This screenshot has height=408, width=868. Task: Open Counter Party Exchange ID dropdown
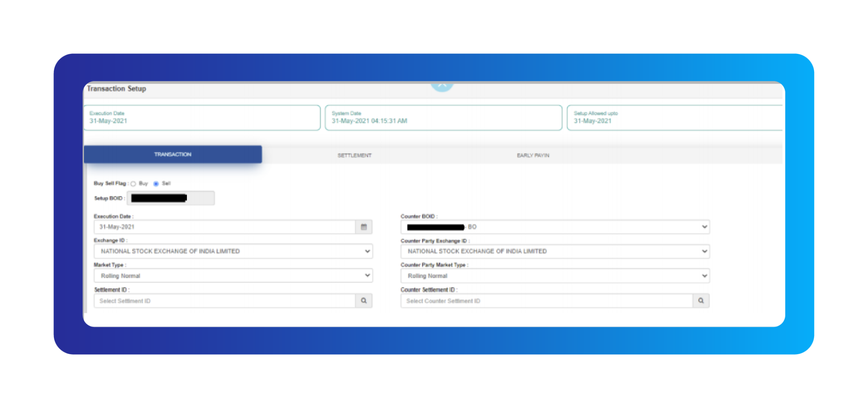coord(555,251)
